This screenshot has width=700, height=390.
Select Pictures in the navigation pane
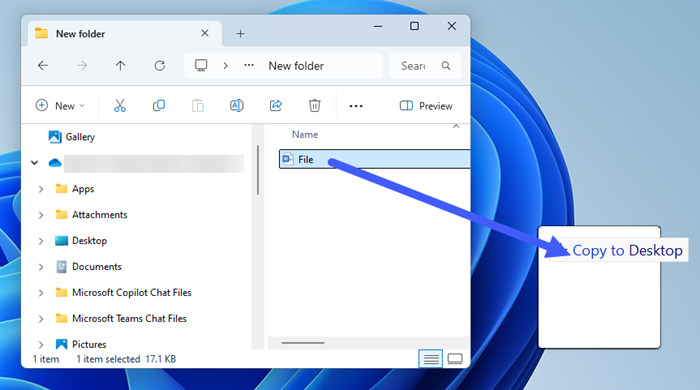pos(89,344)
